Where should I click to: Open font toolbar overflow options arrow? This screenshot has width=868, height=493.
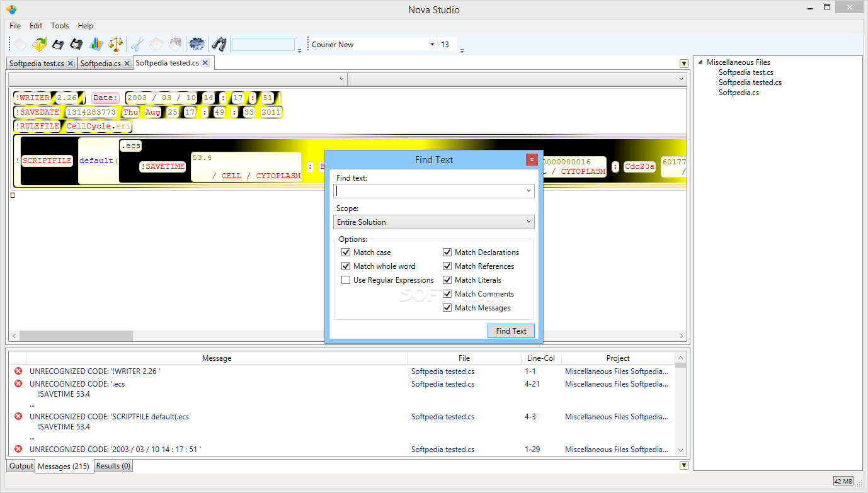pos(462,51)
